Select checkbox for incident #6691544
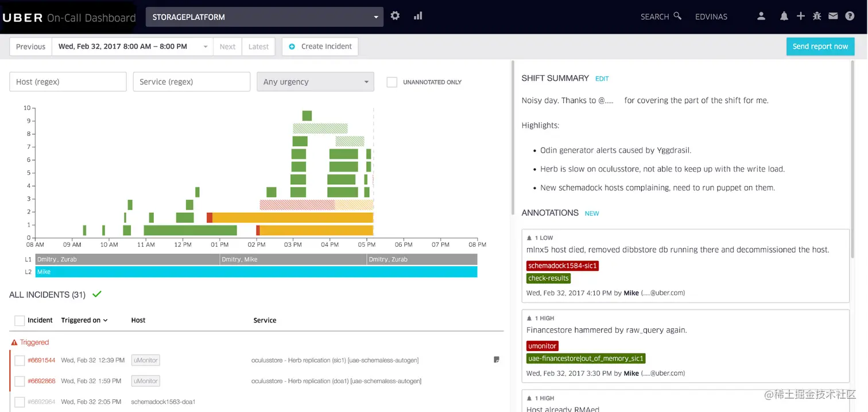The height and width of the screenshot is (412, 868). 20,360
